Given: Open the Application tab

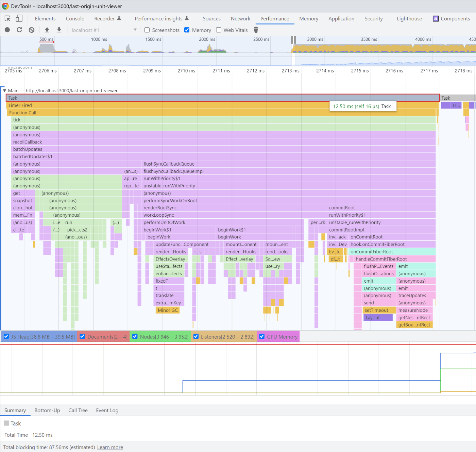Looking at the screenshot, I should click(x=341, y=18).
